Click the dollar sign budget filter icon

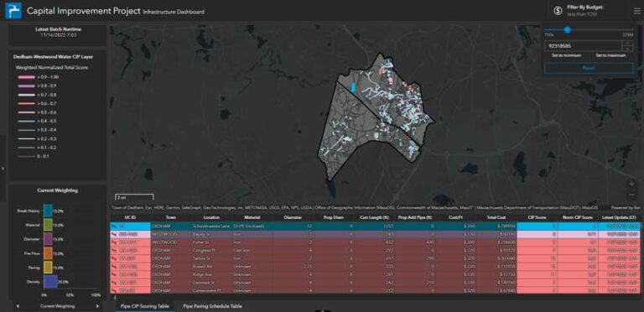pyautogui.click(x=558, y=11)
